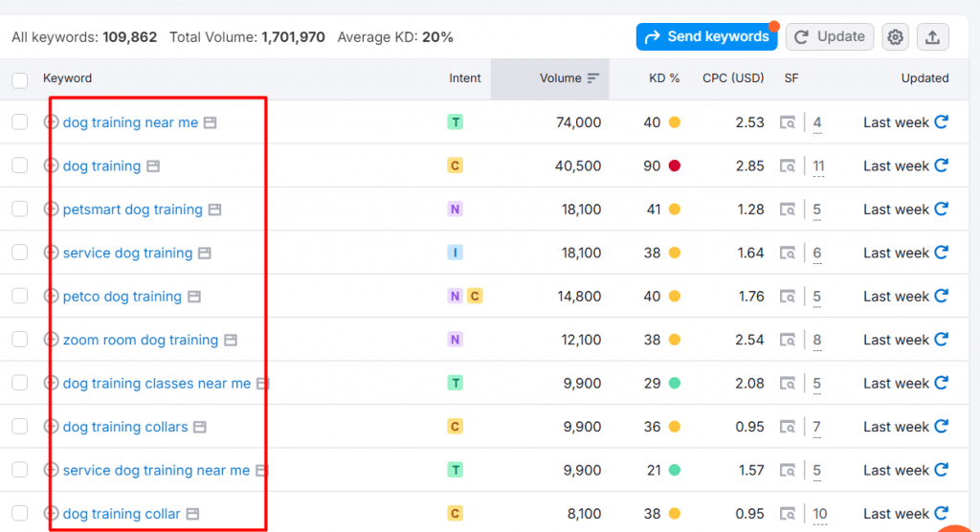Screen dimensions: 980x532
Task: Check 'dog training classes near me' row
Action: [x=20, y=383]
